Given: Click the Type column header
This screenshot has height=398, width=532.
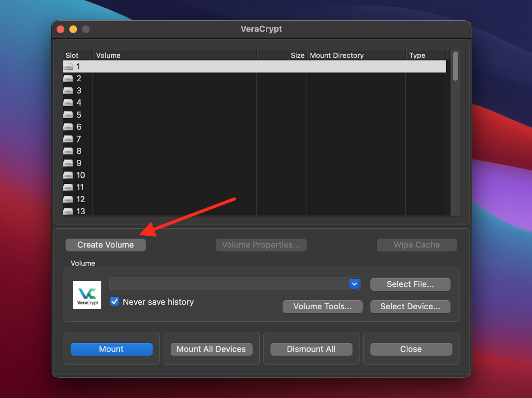Looking at the screenshot, I should 426,55.
